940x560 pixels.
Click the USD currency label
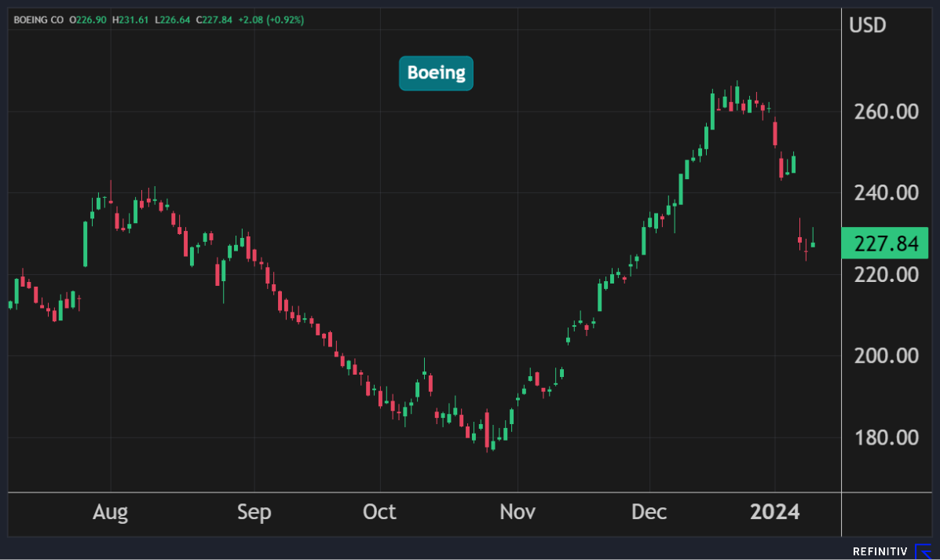(867, 25)
